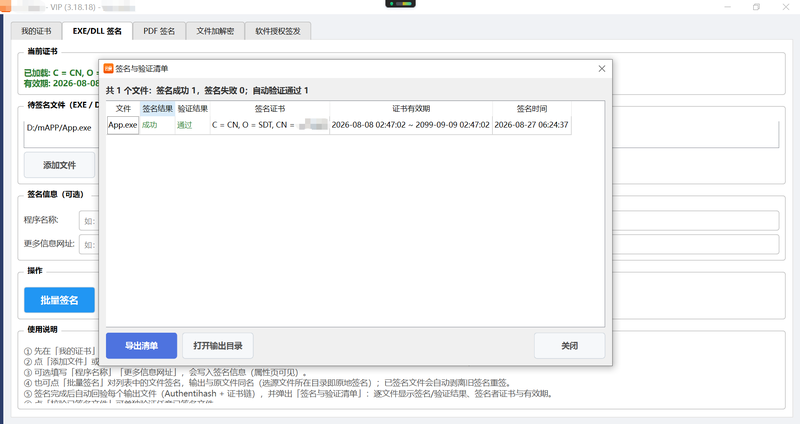Viewport: 800px width, 424px height.
Task: Open the PDF 签名 tab
Action: click(159, 31)
